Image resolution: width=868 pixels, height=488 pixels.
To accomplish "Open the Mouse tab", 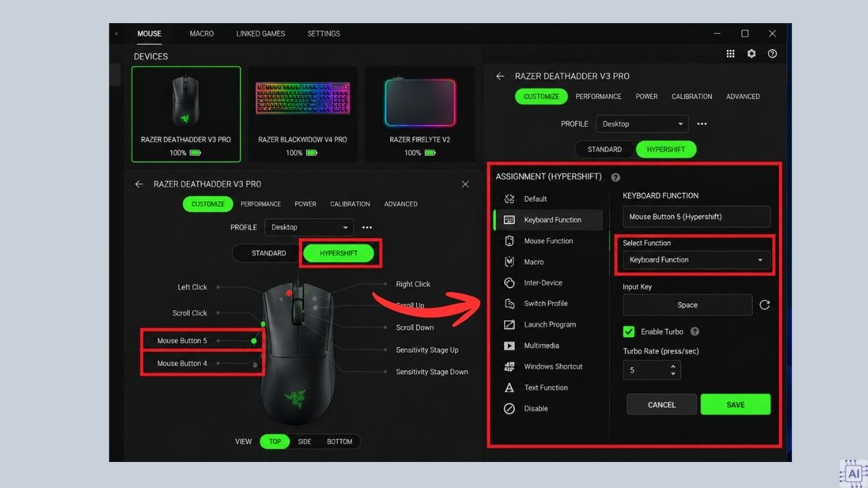I will click(149, 33).
